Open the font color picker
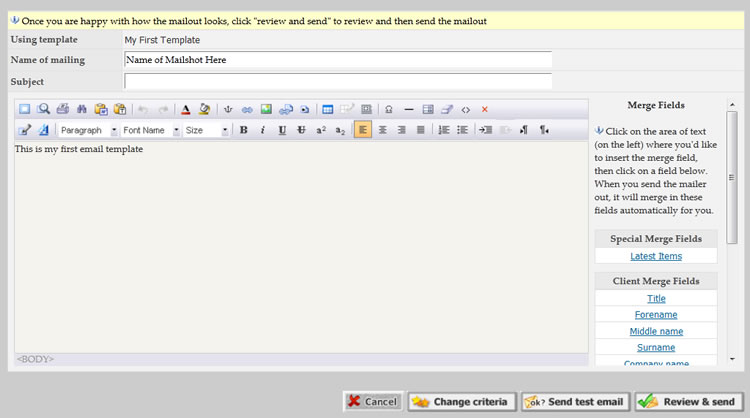 (186, 109)
